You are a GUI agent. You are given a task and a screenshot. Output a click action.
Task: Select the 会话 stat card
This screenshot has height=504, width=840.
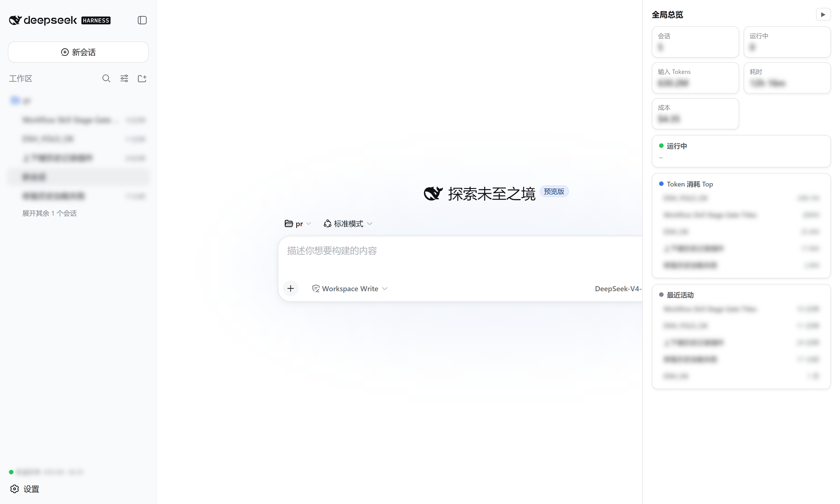point(695,42)
